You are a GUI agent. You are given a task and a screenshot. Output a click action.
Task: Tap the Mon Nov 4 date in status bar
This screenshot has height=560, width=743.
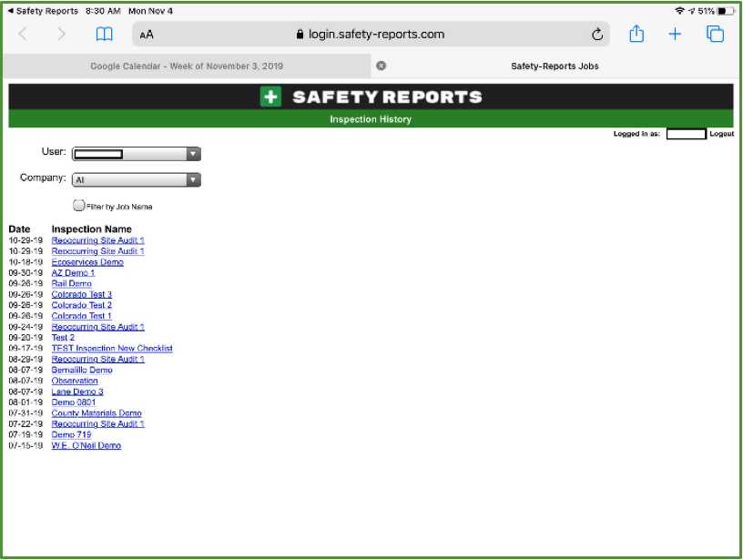pos(150,11)
